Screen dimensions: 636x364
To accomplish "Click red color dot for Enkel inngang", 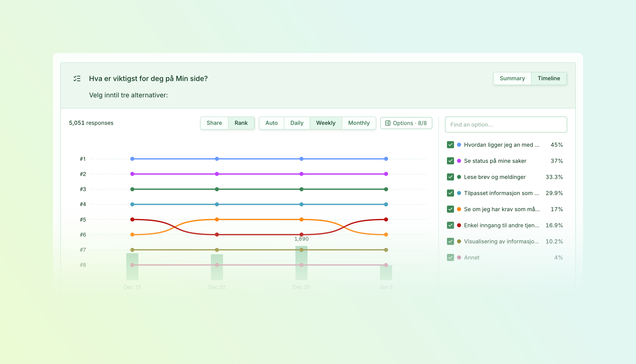I will click(x=459, y=225).
